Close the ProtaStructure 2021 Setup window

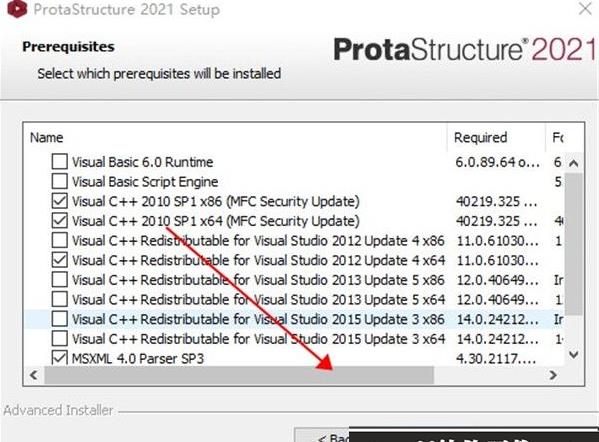(585, 8)
